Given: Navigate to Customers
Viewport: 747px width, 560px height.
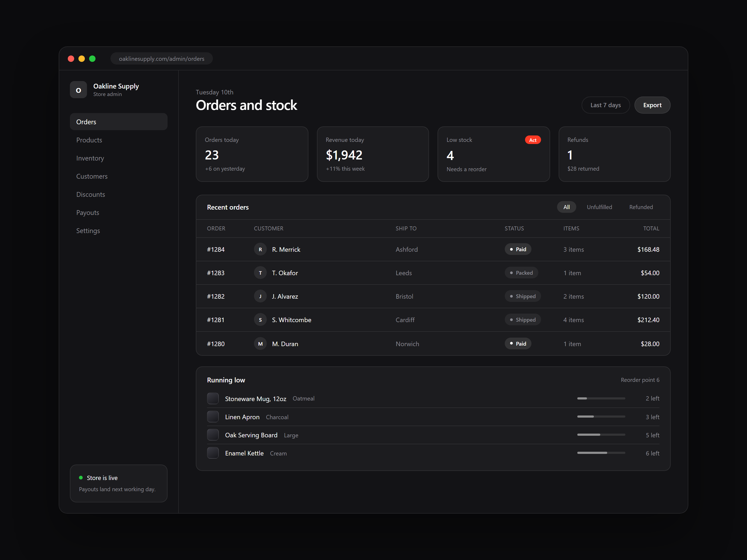Looking at the screenshot, I should [x=118, y=176].
